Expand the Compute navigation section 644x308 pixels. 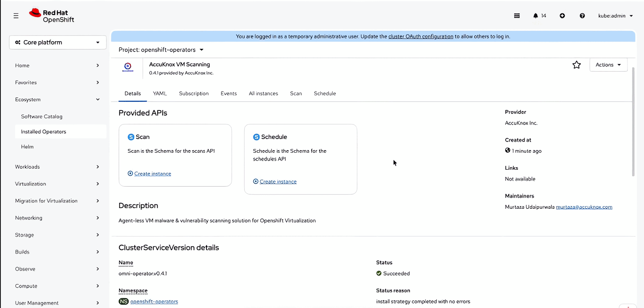[57, 286]
